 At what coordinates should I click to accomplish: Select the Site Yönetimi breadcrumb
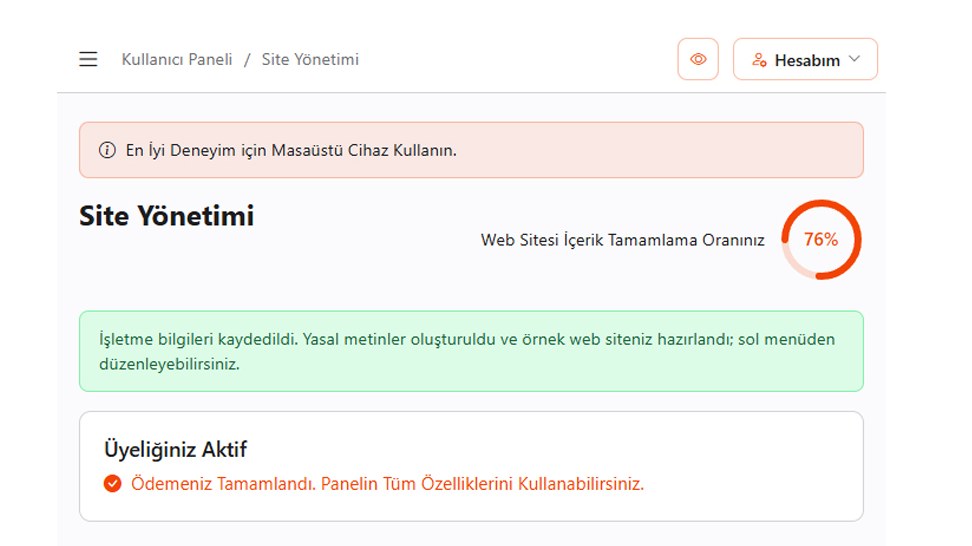(x=310, y=60)
